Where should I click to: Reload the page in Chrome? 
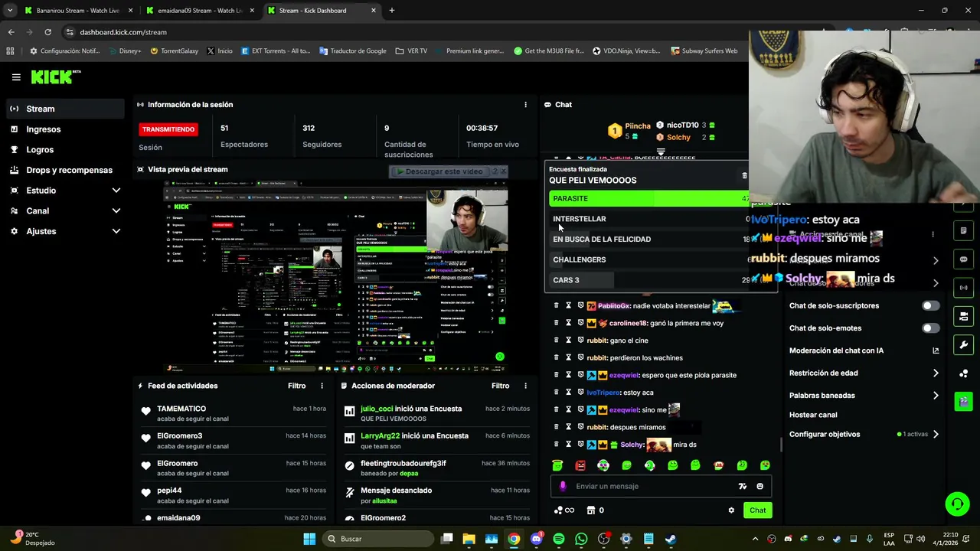pos(47,32)
